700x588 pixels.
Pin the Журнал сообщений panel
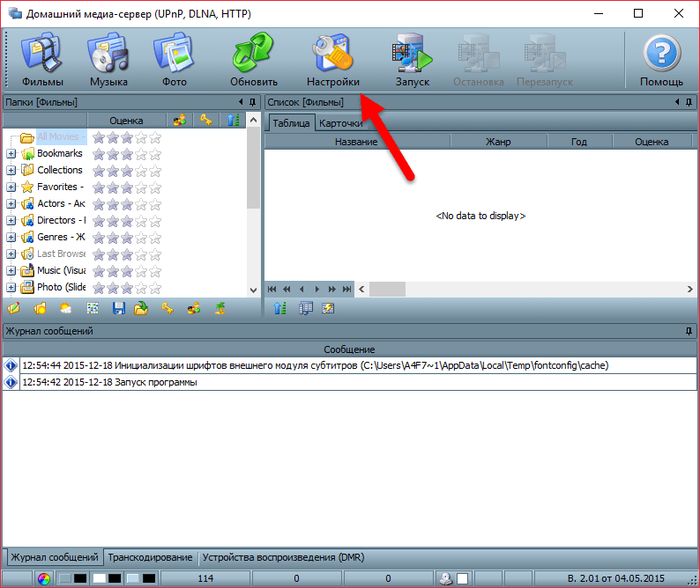pos(688,330)
